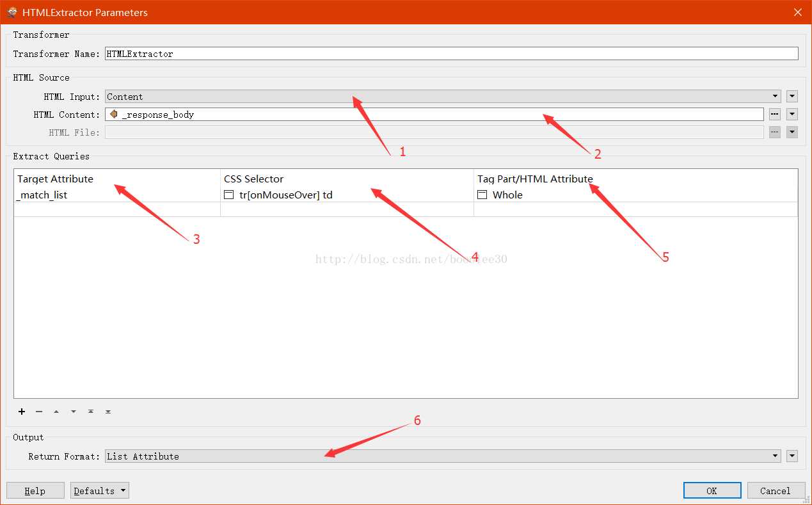Screen dimensions: 812x505
Task: Close the HTMLExtractor Parameters dialog
Action: [797, 12]
